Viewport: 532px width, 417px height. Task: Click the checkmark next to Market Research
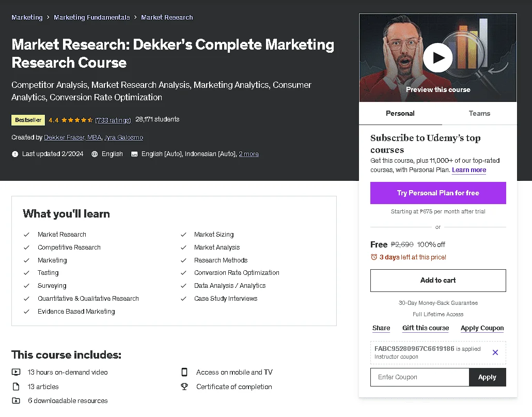point(26,235)
